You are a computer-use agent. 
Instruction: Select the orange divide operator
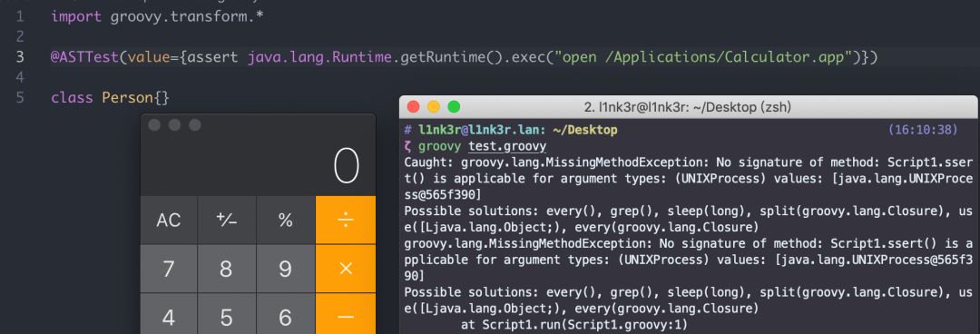346,221
